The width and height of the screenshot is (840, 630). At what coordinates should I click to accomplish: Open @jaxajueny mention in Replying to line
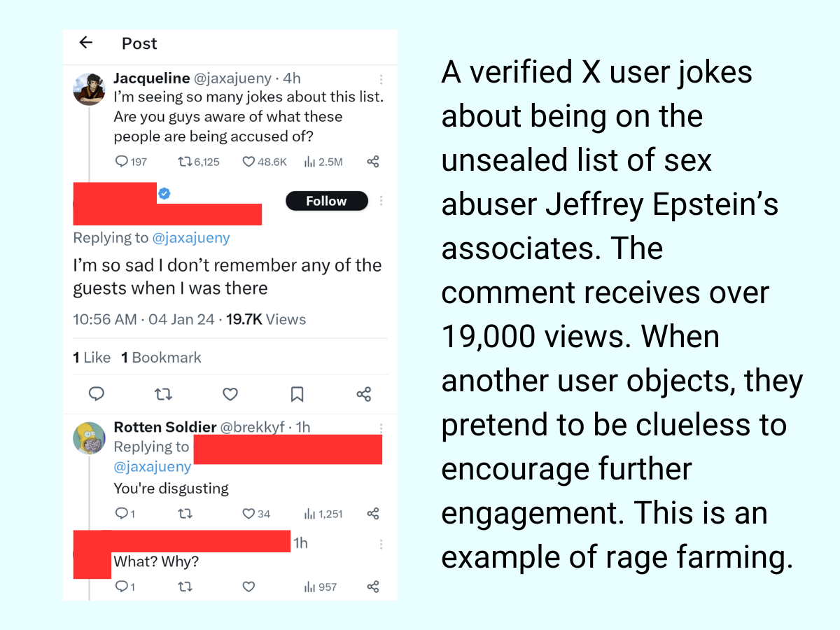point(191,238)
